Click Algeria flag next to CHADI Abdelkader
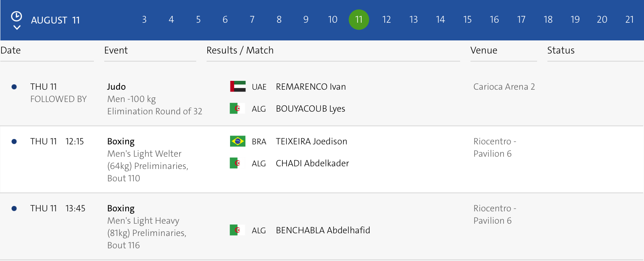644x261 pixels. click(x=237, y=163)
